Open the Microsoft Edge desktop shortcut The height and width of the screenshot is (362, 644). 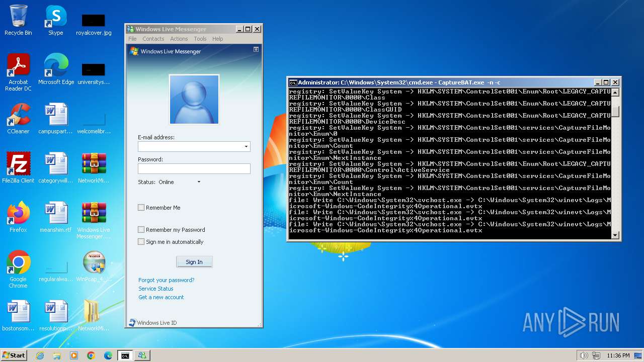(56, 69)
